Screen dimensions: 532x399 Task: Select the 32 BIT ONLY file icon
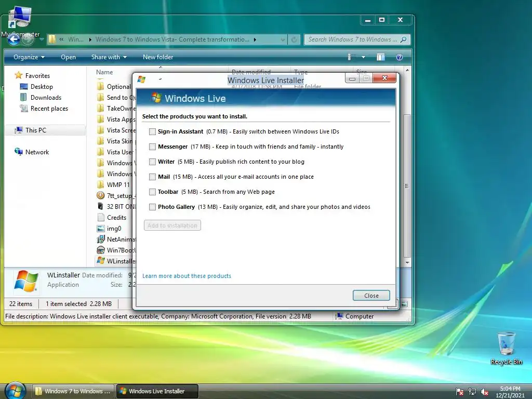point(100,206)
